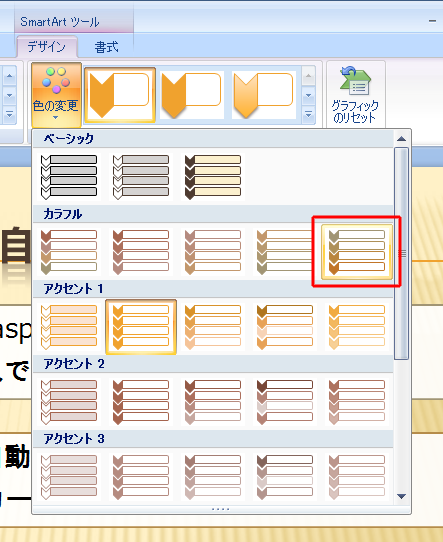Click グラフィックのリセット reset graphic icon

(x=355, y=95)
